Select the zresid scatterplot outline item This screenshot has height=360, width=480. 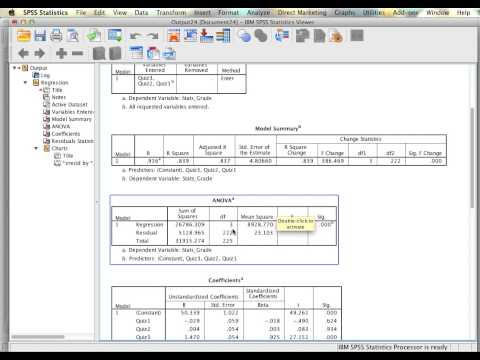78,163
